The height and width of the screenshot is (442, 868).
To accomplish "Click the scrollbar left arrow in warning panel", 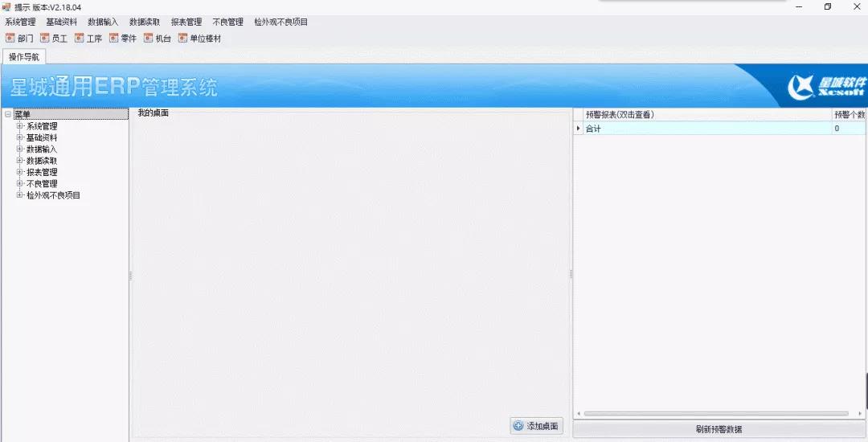I will pyautogui.click(x=579, y=413).
